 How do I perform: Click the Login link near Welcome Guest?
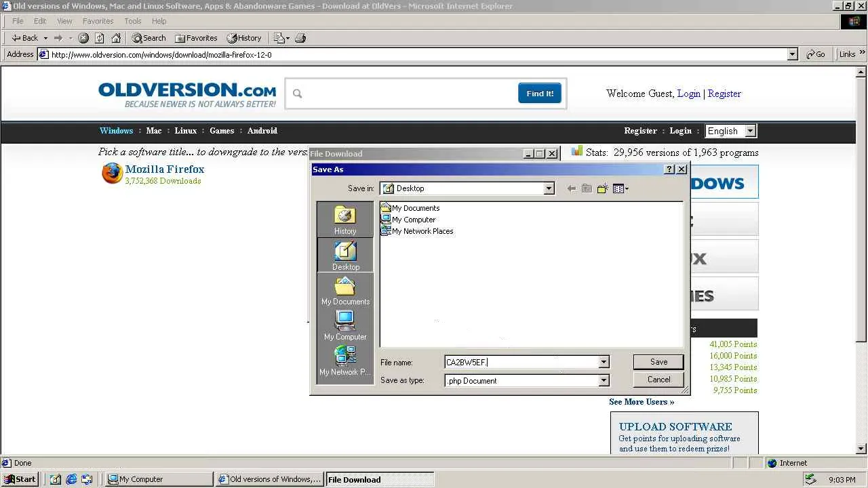click(688, 94)
